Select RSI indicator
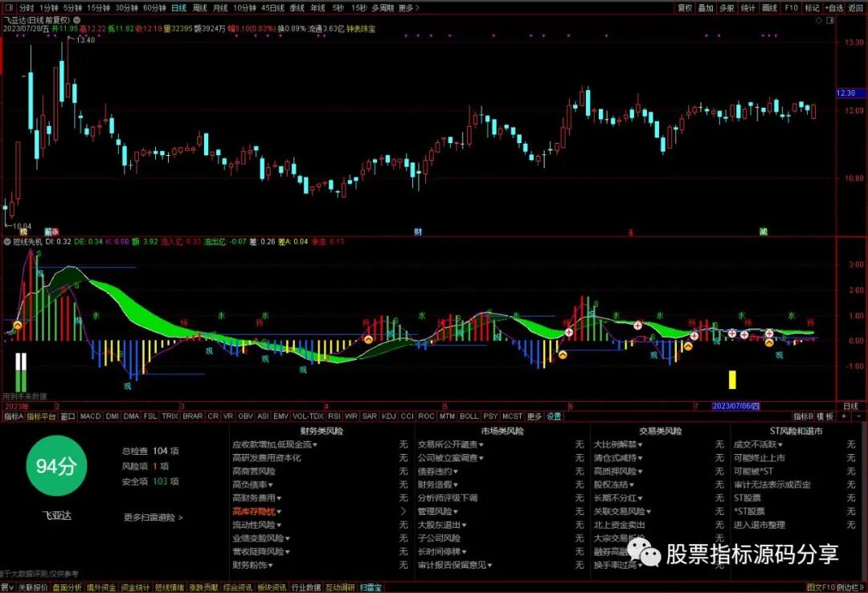Screen dimensions: 868x593 coord(334,415)
